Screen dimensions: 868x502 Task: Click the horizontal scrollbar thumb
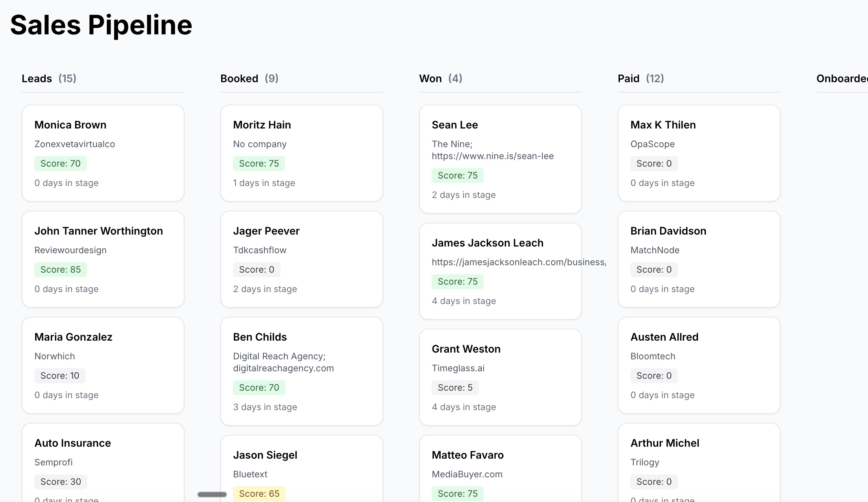tap(212, 494)
